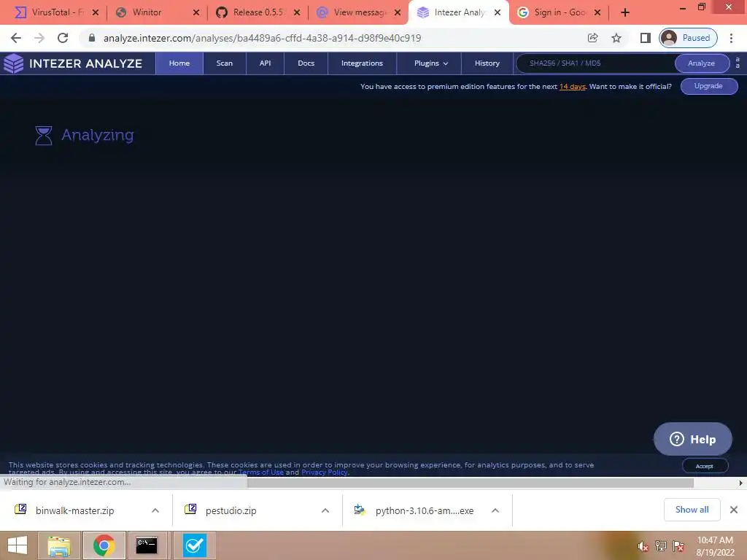Image resolution: width=747 pixels, height=560 pixels.
Task: Open the Scan nav item
Action: (225, 63)
